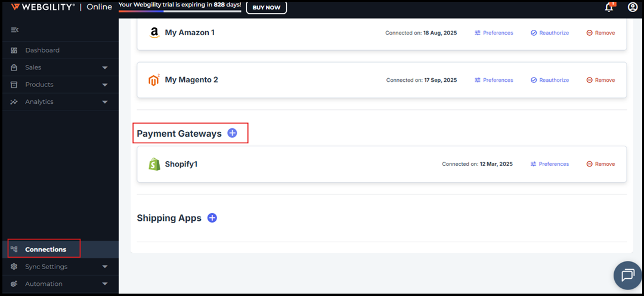Click the Shopify1 store logo icon
The width and height of the screenshot is (644, 296).
coord(154,164)
